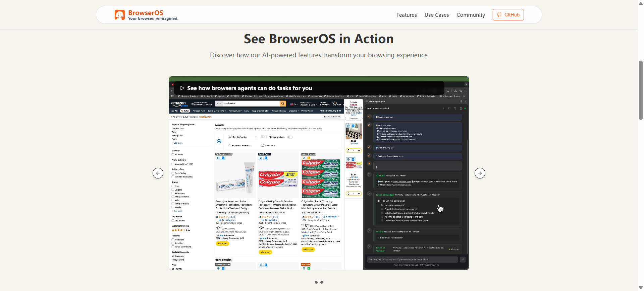Open the profile icon in demo browser toolbar
This screenshot has width=644, height=291.
pos(461,91)
